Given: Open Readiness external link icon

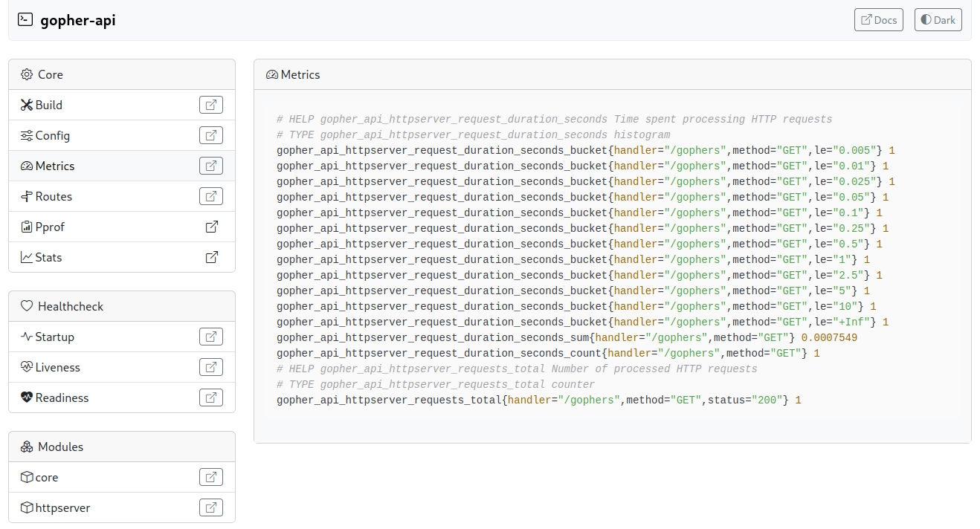Looking at the screenshot, I should (x=211, y=397).
